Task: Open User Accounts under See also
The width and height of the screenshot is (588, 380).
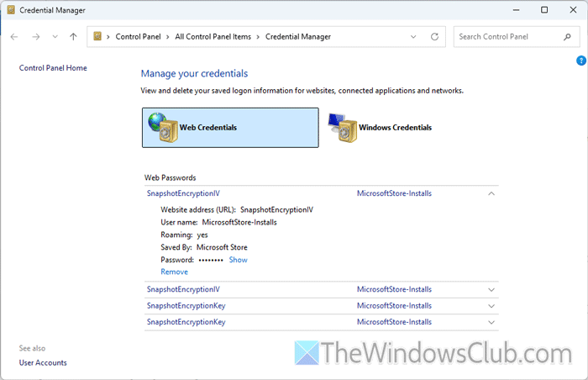Action: point(43,362)
